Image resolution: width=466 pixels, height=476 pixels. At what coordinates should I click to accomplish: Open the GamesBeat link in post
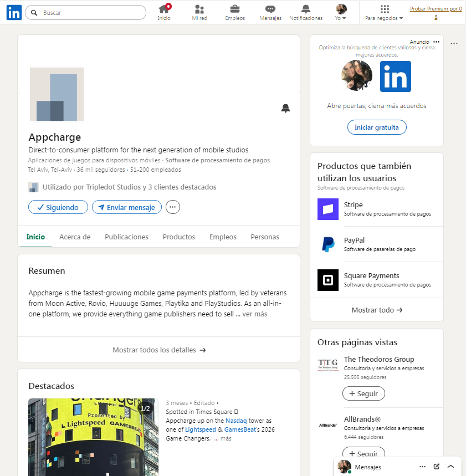tap(240, 429)
